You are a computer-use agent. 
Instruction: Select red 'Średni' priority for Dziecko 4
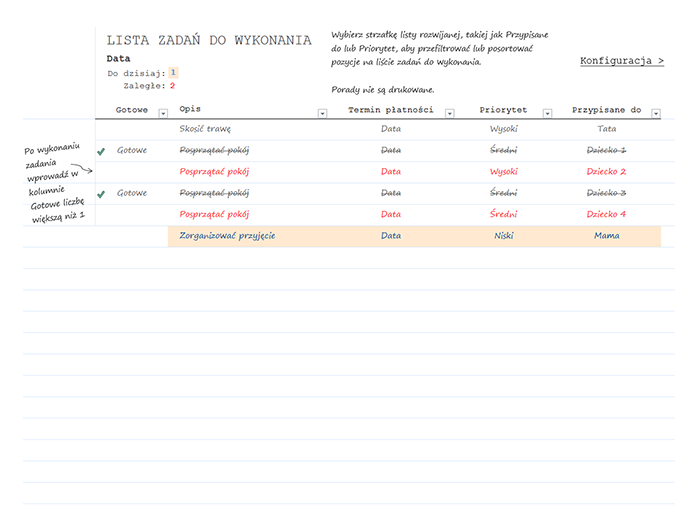point(504,214)
